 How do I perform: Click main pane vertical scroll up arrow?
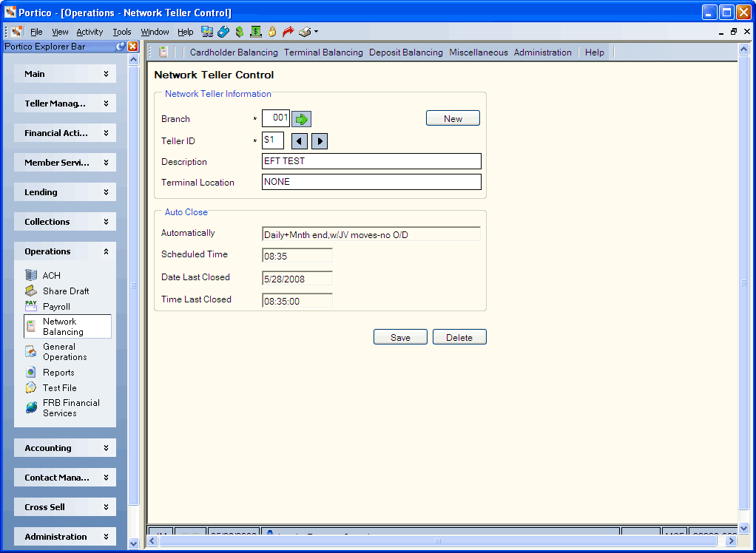pyautogui.click(x=743, y=49)
